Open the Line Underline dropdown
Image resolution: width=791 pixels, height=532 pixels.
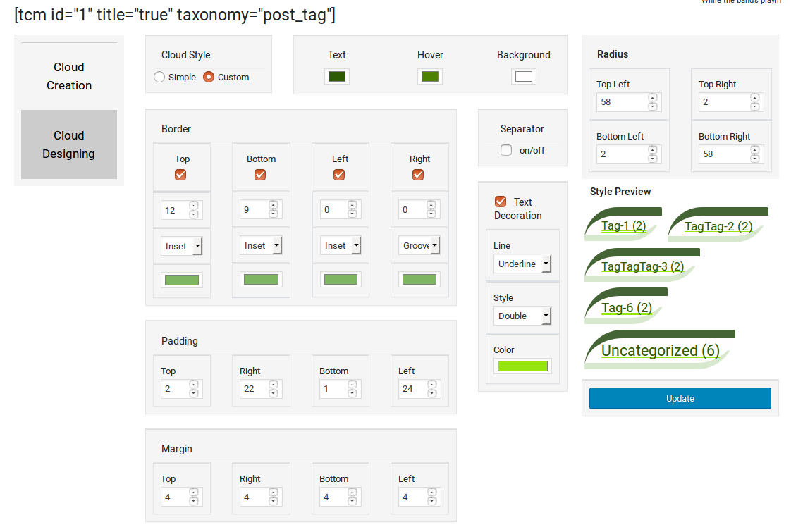tap(522, 264)
